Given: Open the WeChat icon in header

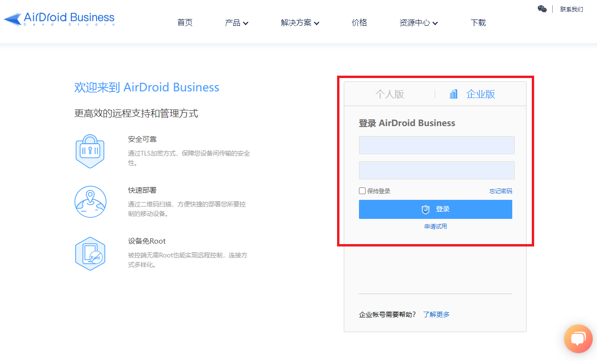Looking at the screenshot, I should [542, 9].
